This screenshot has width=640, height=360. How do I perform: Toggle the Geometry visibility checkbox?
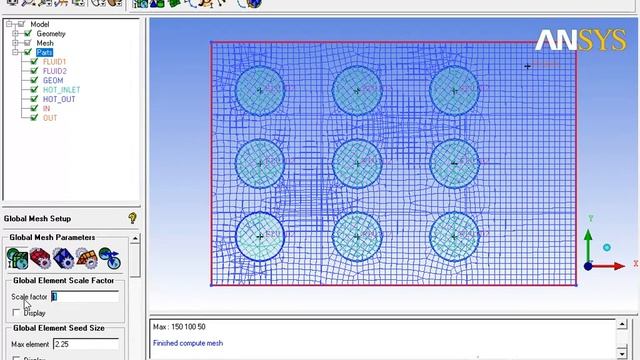[x=28, y=33]
